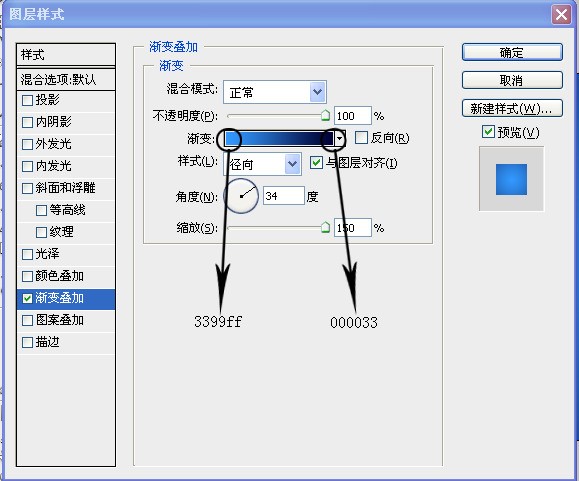Select 混合选项:默认 blending options item
This screenshot has height=481, width=579.
(x=66, y=79)
